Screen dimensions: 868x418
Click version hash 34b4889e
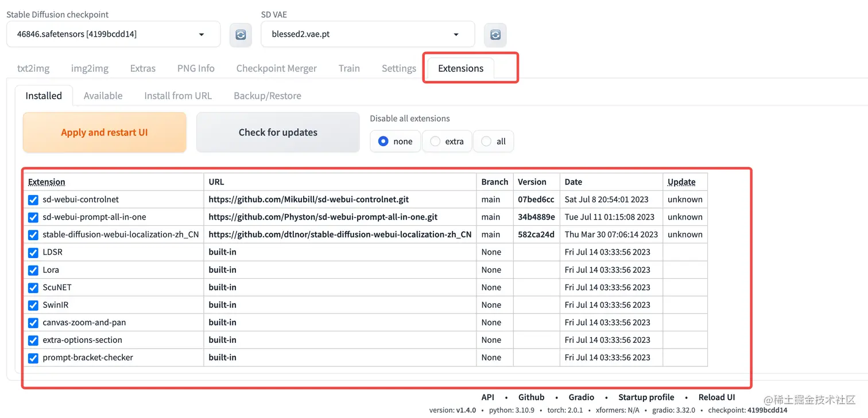pyautogui.click(x=536, y=217)
